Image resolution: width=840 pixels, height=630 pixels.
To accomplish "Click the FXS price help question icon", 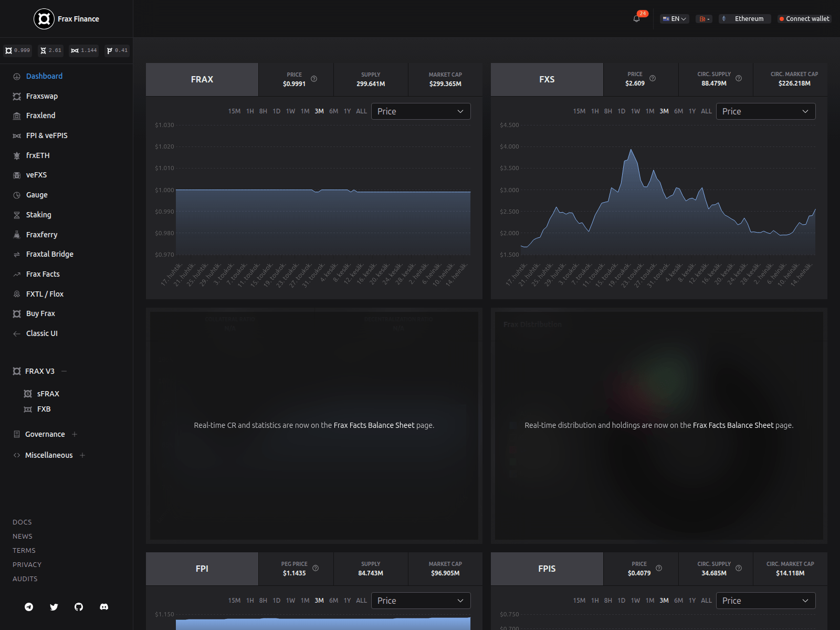I will click(653, 78).
